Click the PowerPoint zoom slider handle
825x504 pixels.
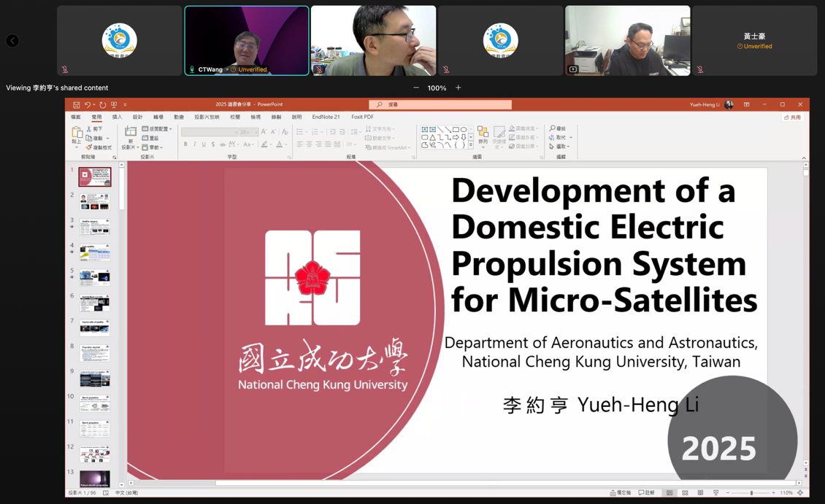point(751,493)
